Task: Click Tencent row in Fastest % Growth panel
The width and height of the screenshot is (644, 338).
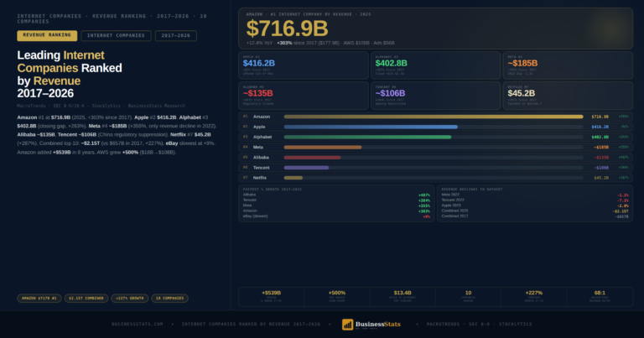Action: click(x=336, y=200)
